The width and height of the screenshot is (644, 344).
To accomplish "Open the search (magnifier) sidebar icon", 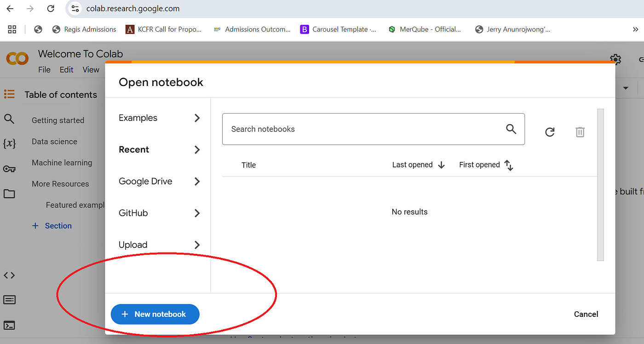I will [x=9, y=120].
